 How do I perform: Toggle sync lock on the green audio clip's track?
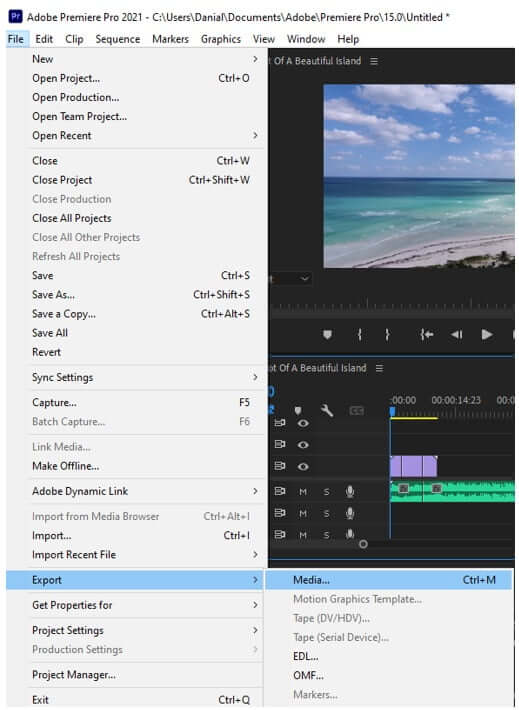pos(280,491)
